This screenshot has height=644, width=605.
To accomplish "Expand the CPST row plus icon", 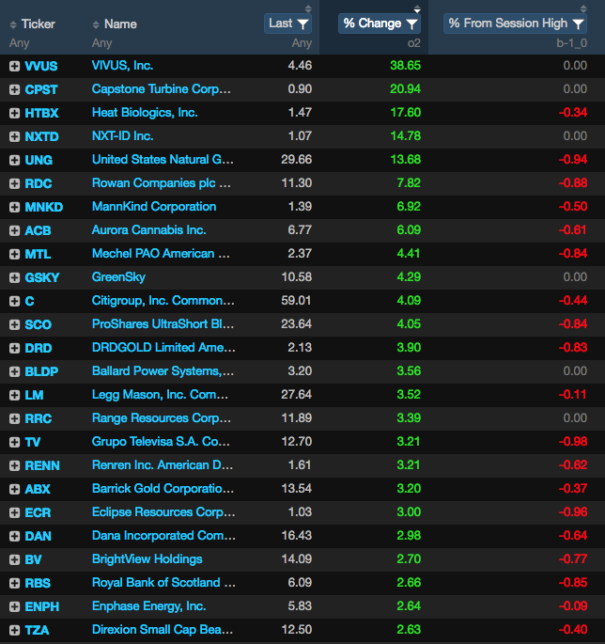I will pos(14,90).
